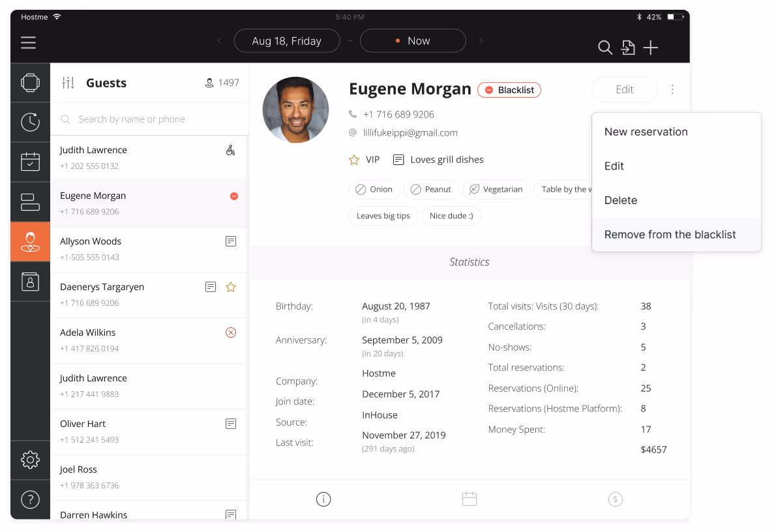Click the Vegetarian tag
The height and width of the screenshot is (532, 776).
pos(496,190)
